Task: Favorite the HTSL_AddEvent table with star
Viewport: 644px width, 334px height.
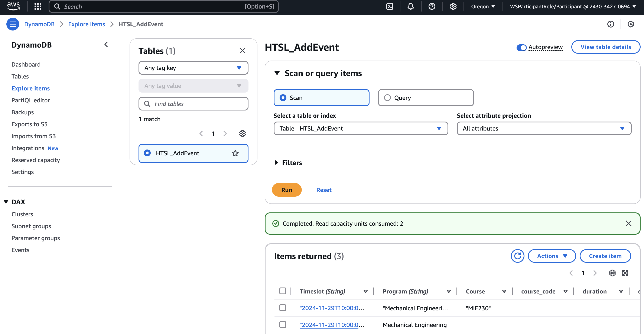Action: point(235,153)
